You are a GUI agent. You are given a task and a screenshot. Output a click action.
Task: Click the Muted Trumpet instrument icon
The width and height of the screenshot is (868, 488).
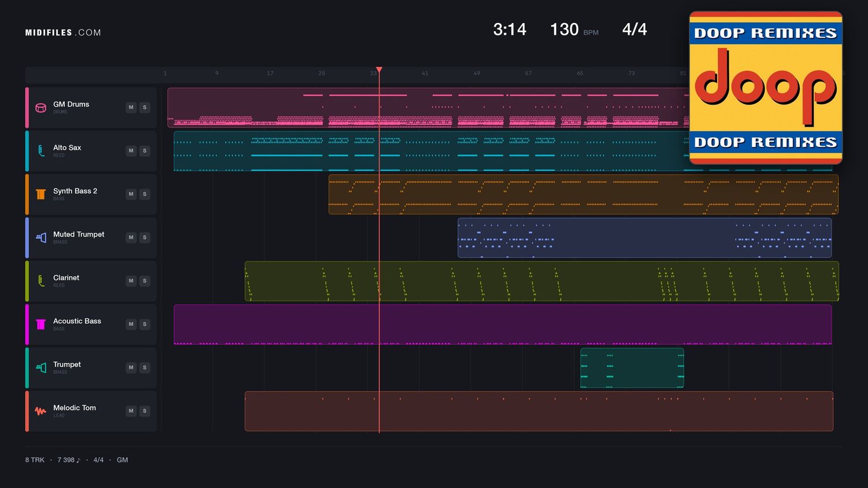click(41, 238)
